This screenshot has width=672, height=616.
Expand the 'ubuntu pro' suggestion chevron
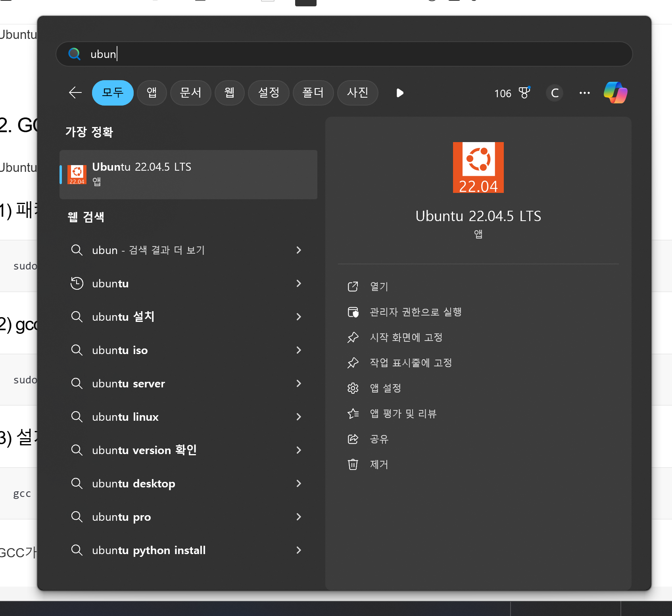pos(299,517)
